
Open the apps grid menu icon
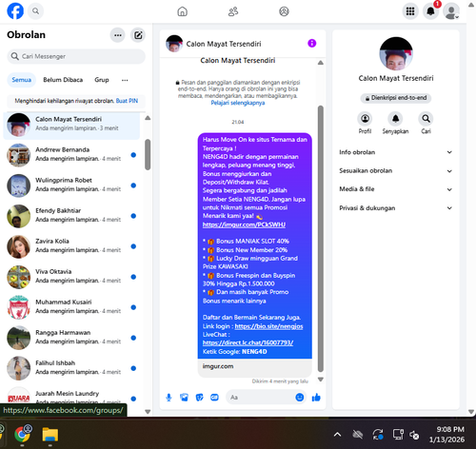coord(410,11)
